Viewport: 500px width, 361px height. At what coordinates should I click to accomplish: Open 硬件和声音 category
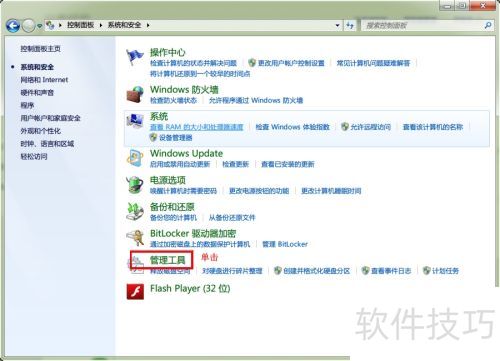pos(37,92)
